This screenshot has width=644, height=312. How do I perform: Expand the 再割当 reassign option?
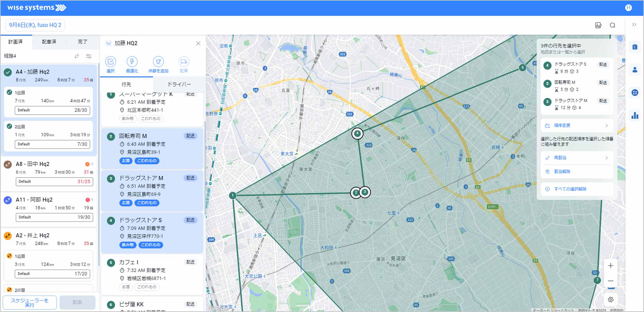(577, 158)
